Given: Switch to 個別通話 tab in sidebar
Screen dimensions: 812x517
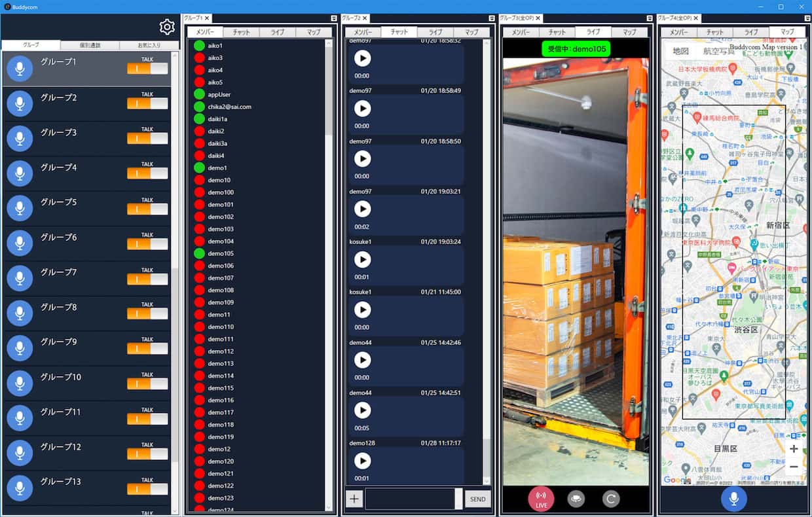Looking at the screenshot, I should click(90, 45).
